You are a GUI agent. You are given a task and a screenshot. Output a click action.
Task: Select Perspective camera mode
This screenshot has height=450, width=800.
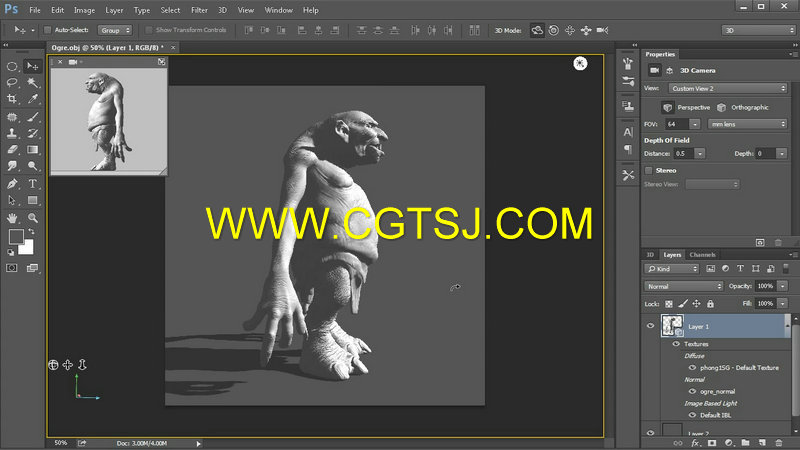point(688,107)
